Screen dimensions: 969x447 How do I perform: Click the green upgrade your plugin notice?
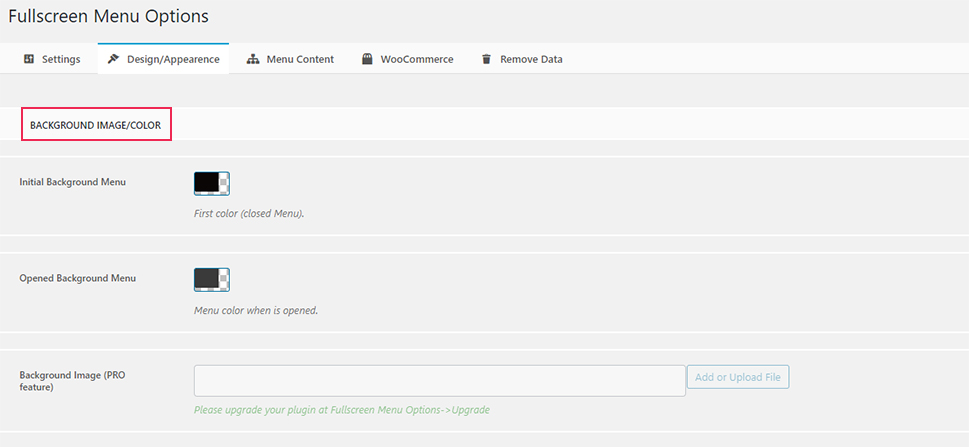click(x=342, y=410)
